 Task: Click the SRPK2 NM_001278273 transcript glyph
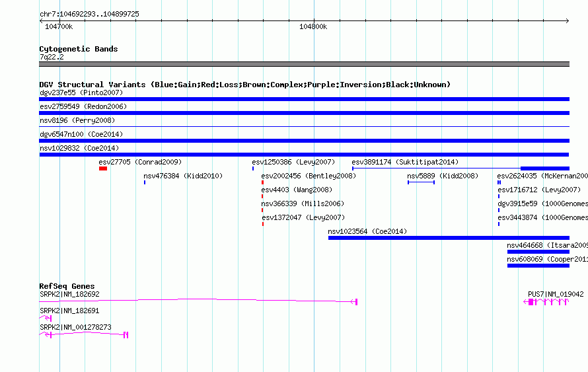coord(84,334)
